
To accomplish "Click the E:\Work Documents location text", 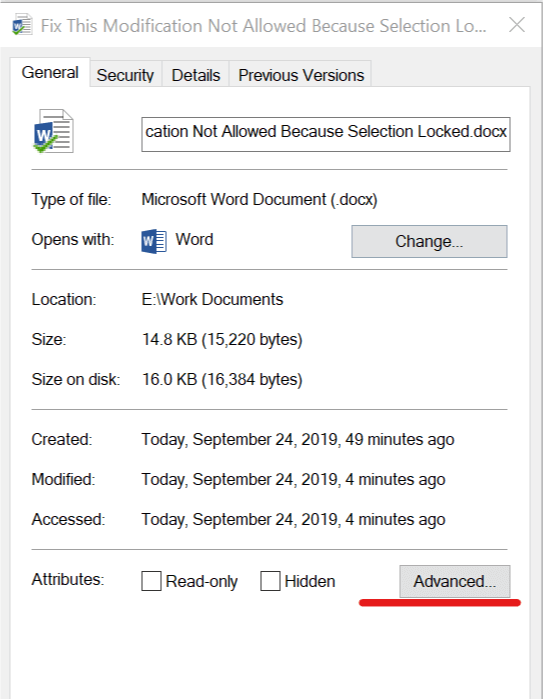I will [212, 299].
